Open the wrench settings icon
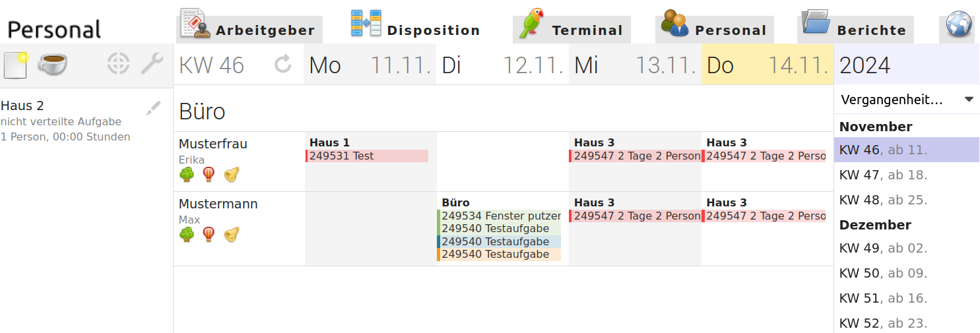Screen dimensions: 980x333 coord(152,64)
